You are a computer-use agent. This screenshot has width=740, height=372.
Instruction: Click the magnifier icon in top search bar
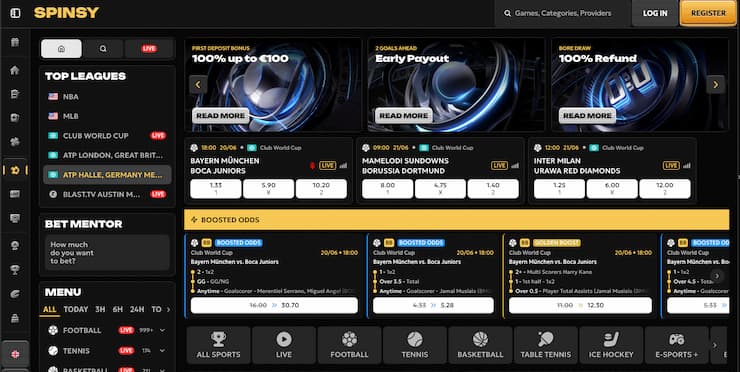pos(507,14)
